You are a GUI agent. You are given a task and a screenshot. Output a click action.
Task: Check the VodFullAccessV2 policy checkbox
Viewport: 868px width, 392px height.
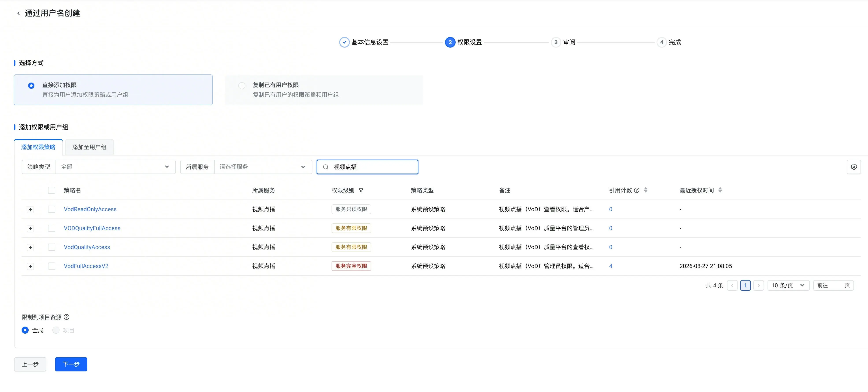point(52,266)
